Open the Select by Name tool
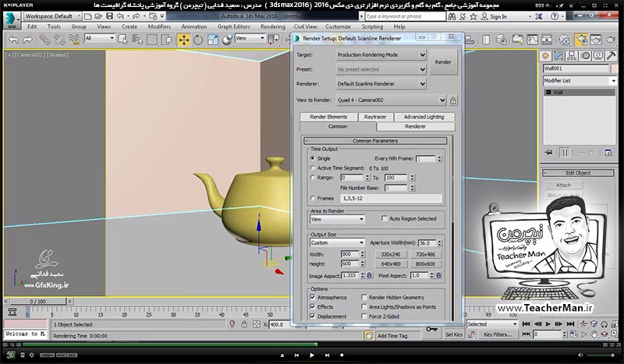Viewport: 624px width, 364px height. tap(137, 40)
